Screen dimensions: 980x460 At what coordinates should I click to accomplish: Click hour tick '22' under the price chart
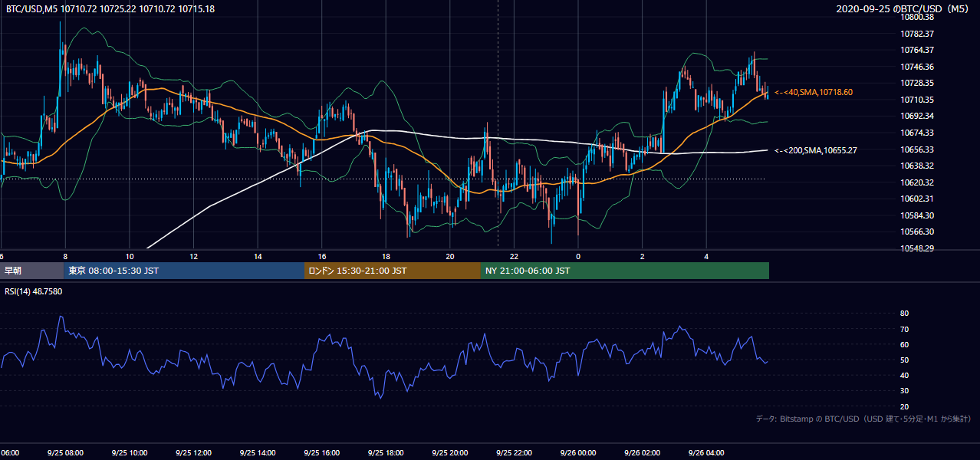(x=514, y=256)
